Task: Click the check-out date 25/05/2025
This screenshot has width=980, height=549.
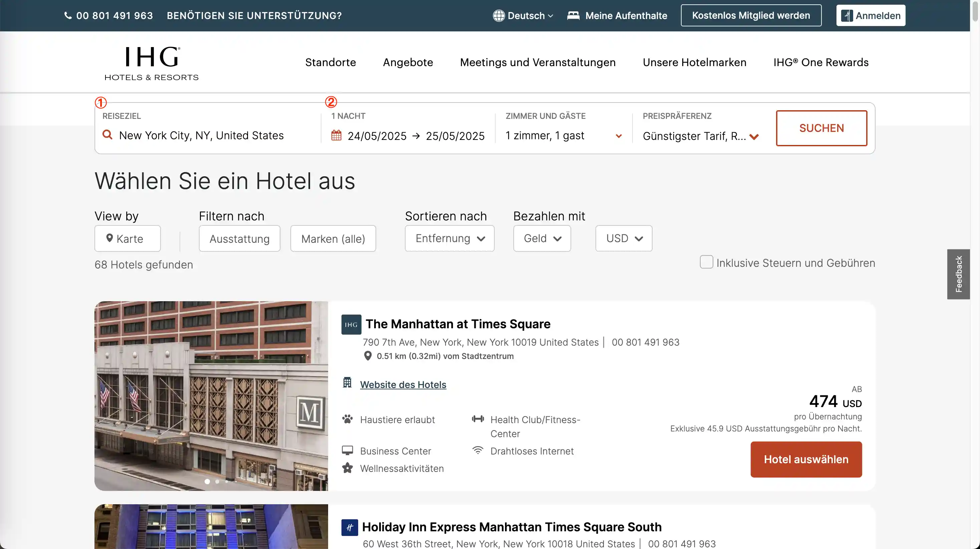Action: tap(455, 136)
